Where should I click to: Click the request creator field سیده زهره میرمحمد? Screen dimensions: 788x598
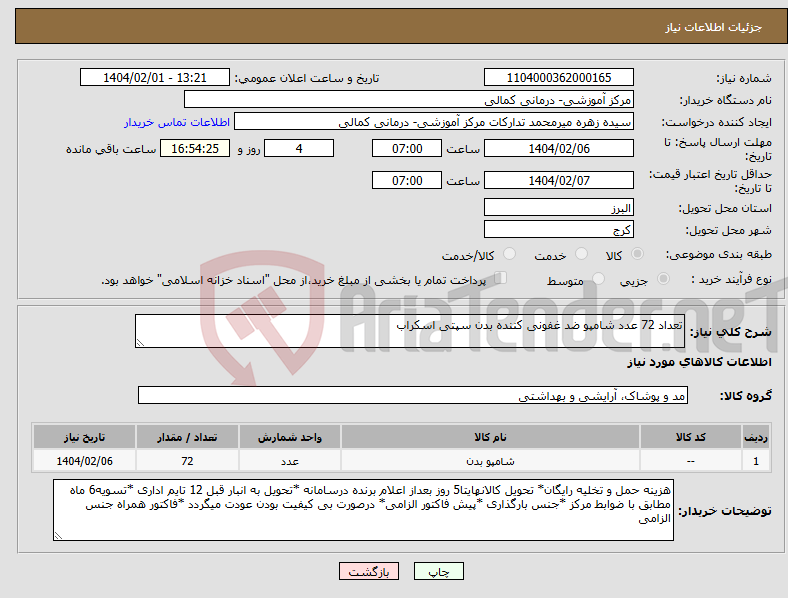coord(434,122)
